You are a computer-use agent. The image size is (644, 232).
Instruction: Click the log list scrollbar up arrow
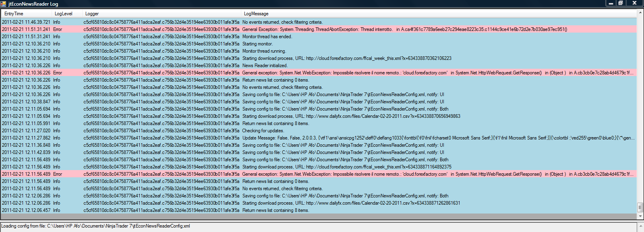640,13
